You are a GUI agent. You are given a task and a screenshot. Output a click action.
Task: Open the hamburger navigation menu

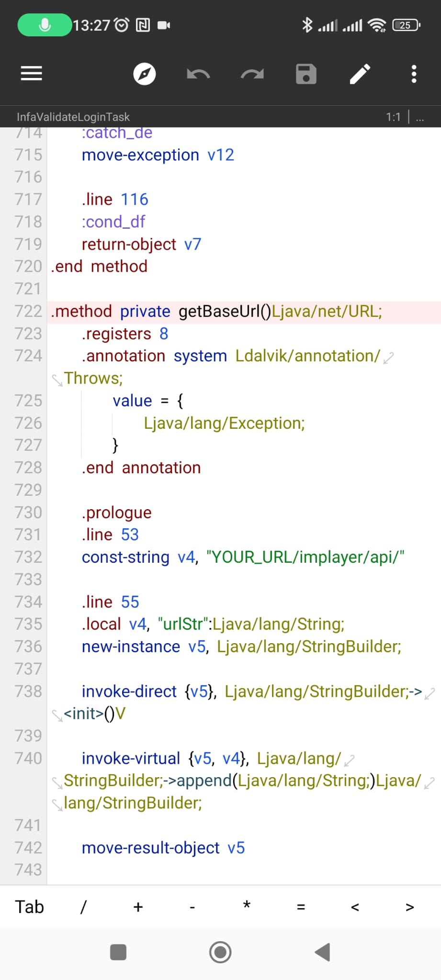point(32,74)
